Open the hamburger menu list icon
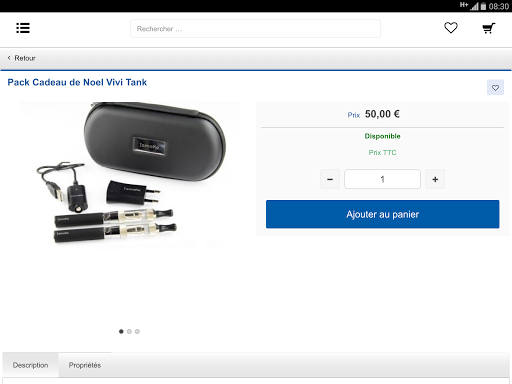This screenshot has height=384, width=512. [23, 28]
